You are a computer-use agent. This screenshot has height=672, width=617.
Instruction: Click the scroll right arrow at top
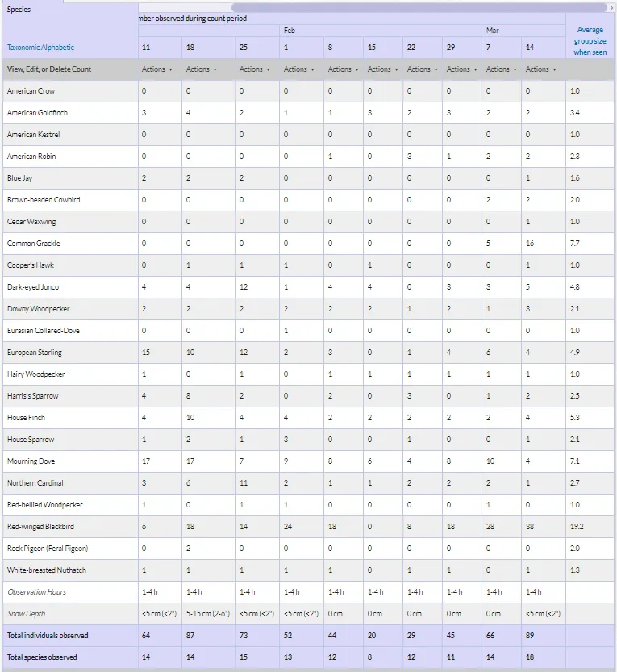pyautogui.click(x=612, y=8)
